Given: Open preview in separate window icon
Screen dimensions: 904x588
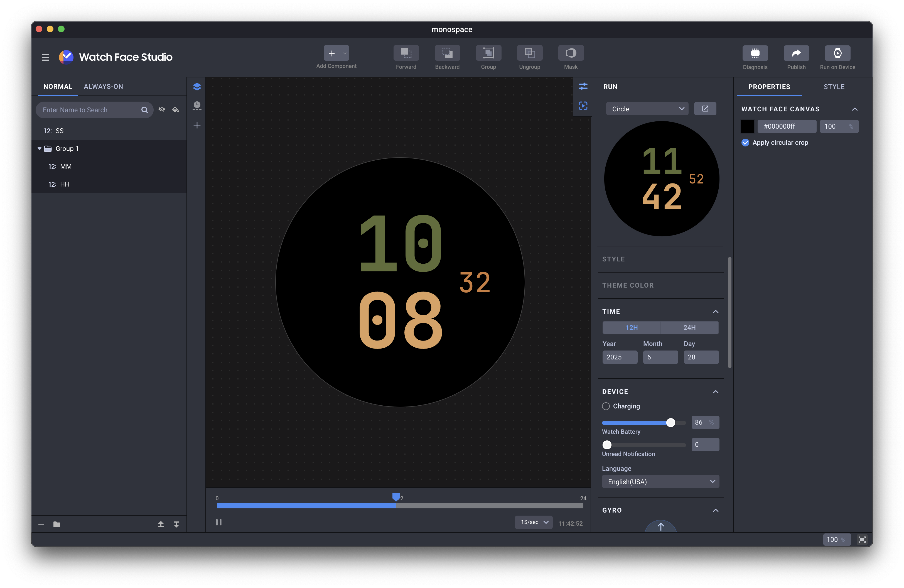Looking at the screenshot, I should (x=705, y=109).
